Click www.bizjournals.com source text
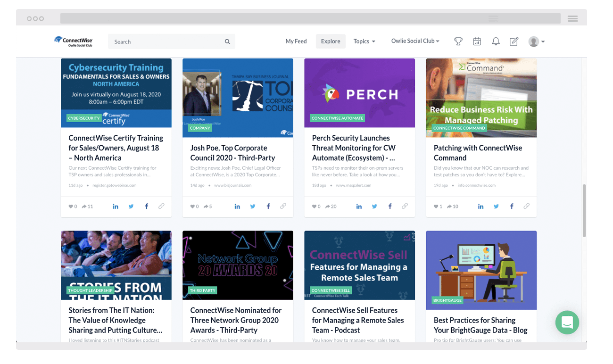Image resolution: width=613 pixels, height=364 pixels. pos(233,185)
